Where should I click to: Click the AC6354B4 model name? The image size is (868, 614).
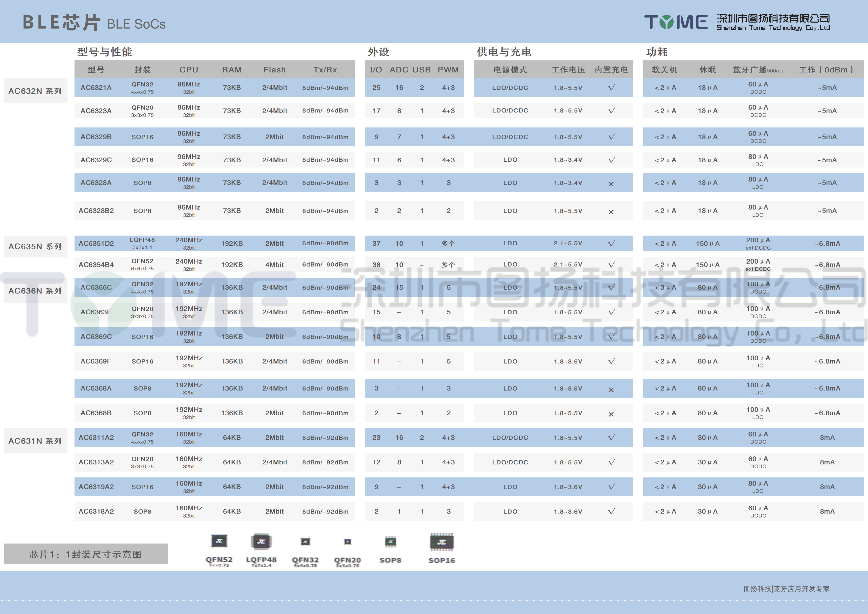pyautogui.click(x=96, y=265)
